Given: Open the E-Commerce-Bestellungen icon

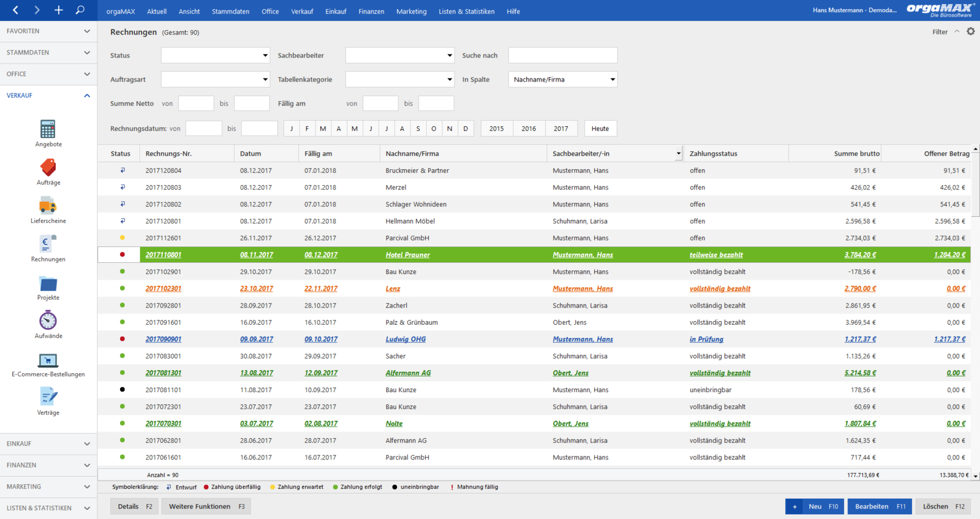Looking at the screenshot, I should tap(48, 360).
